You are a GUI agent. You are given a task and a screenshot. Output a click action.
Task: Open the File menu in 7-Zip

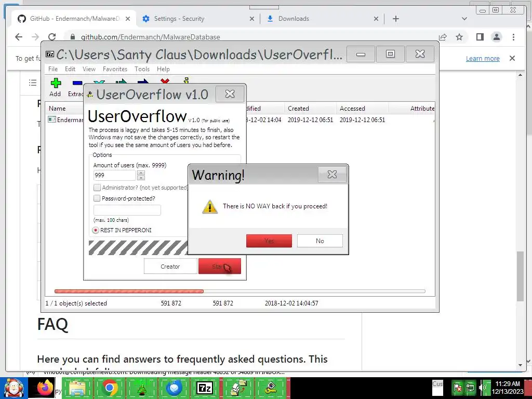click(53, 69)
